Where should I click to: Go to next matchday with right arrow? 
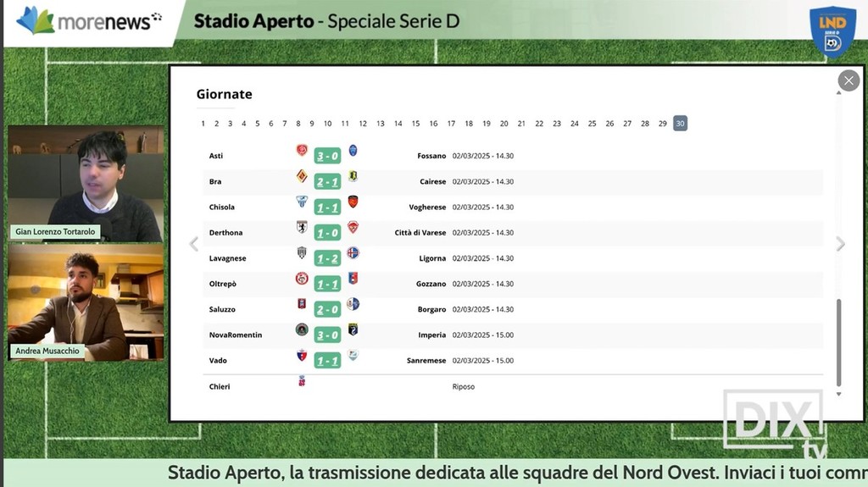[x=840, y=245]
